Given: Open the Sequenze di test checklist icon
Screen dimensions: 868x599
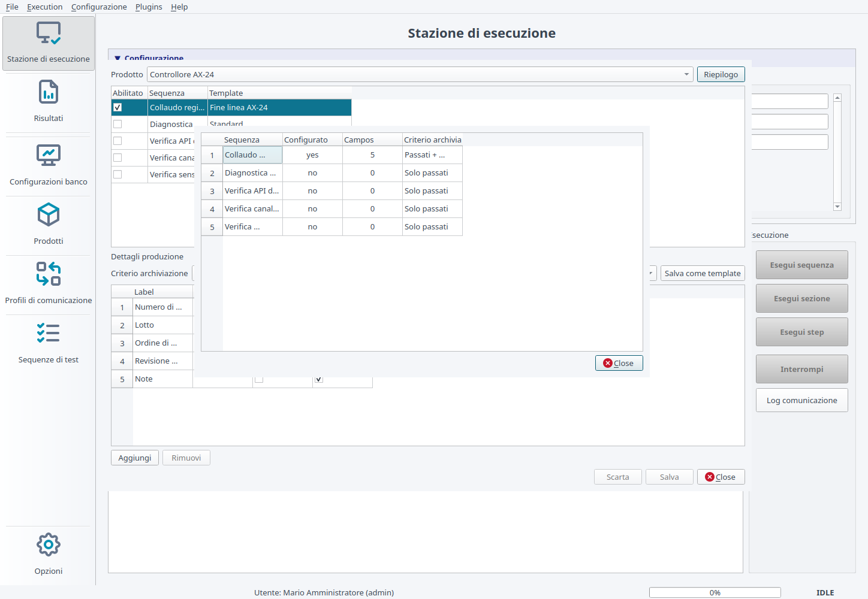Looking at the screenshot, I should [49, 333].
